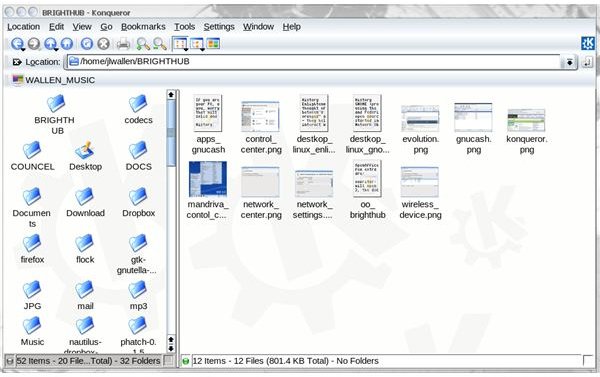Toggle the right pane status bar checkbox
Screen dimensions: 600x377
pos(587,360)
